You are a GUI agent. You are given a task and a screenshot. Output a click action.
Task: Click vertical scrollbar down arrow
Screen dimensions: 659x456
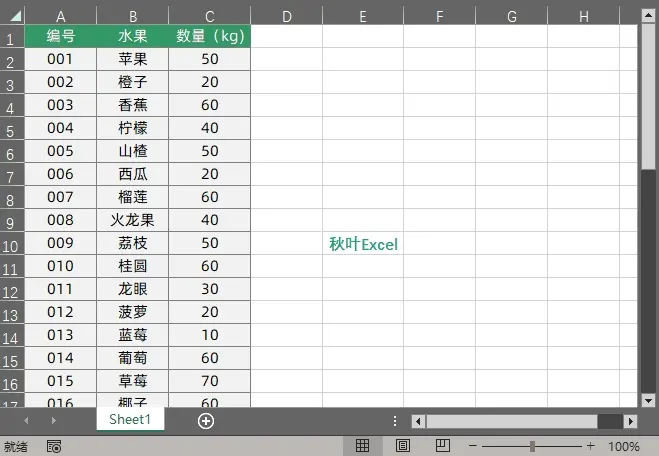click(648, 401)
